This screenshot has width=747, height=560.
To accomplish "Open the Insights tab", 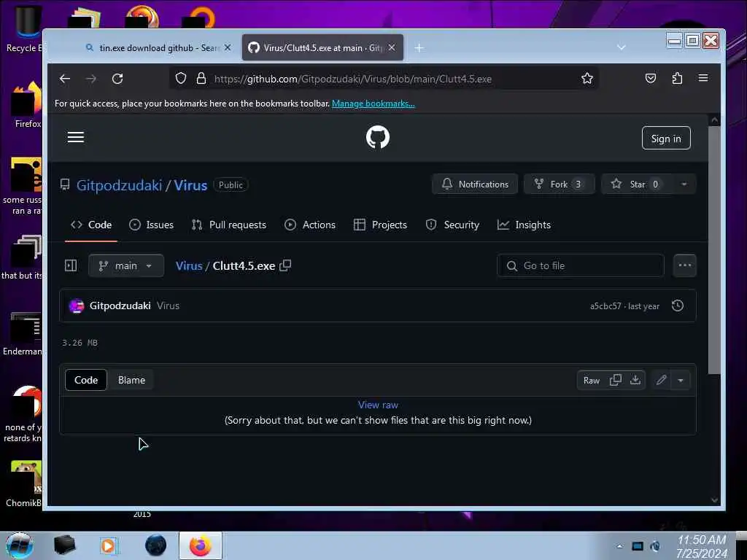I will [x=524, y=225].
